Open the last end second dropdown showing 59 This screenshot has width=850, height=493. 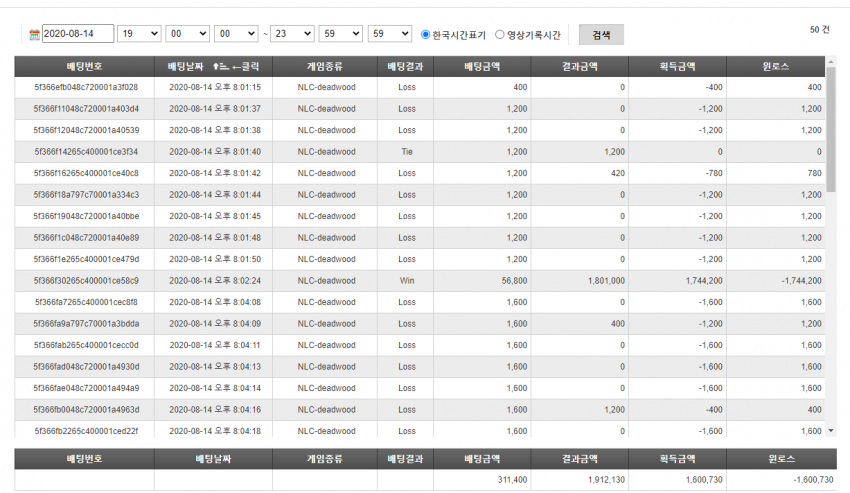[x=389, y=34]
